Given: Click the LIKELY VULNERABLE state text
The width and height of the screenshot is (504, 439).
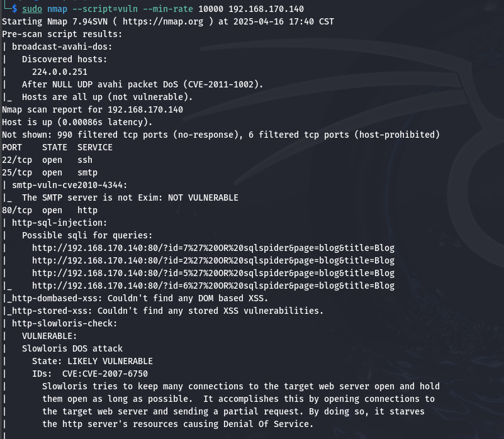Looking at the screenshot, I should tap(110, 361).
